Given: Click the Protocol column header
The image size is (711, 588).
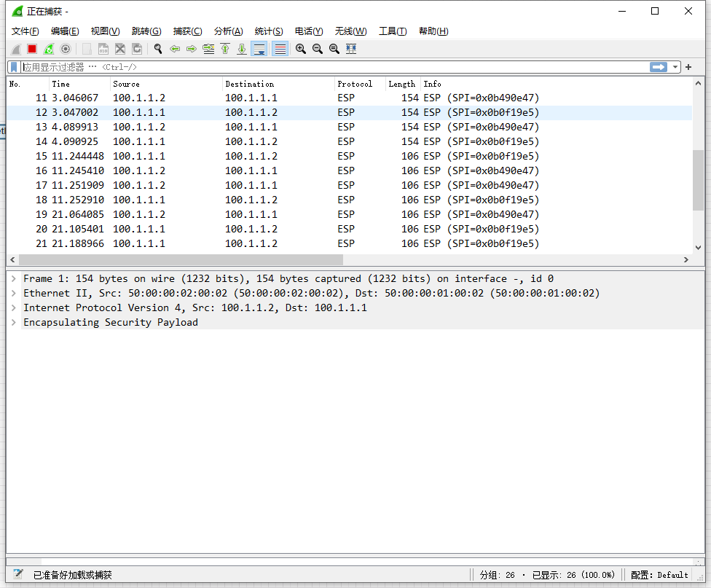Looking at the screenshot, I should point(355,84).
